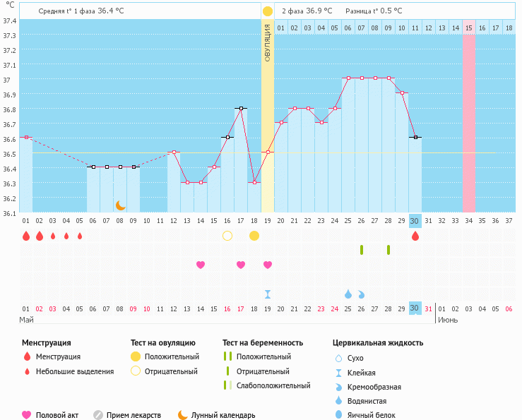
Task: Click the gray 'Прием лекарств' legend icon
Action: tap(98, 415)
